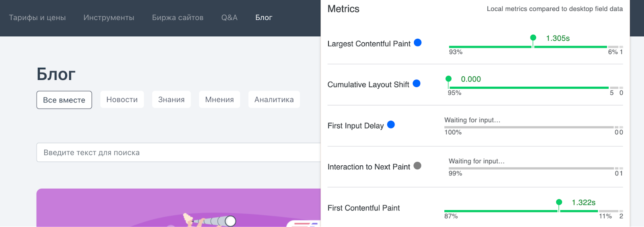
Task: Open the "Аналитика" category
Action: pyautogui.click(x=274, y=100)
